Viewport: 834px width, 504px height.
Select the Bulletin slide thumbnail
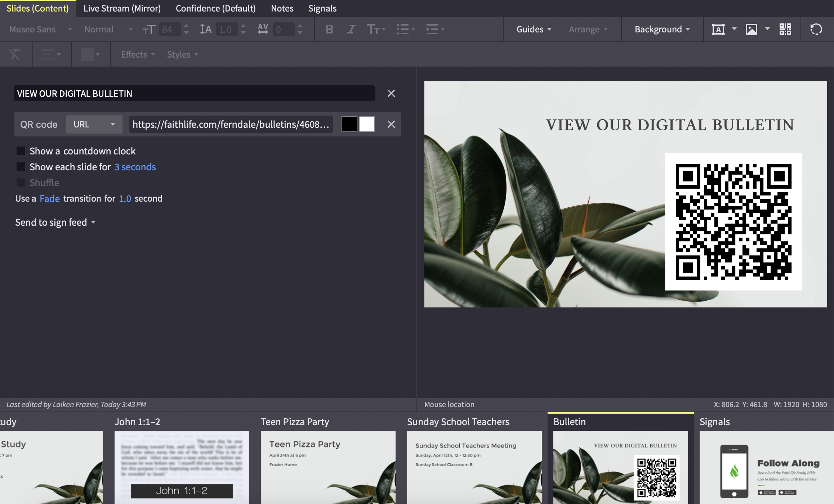(621, 467)
